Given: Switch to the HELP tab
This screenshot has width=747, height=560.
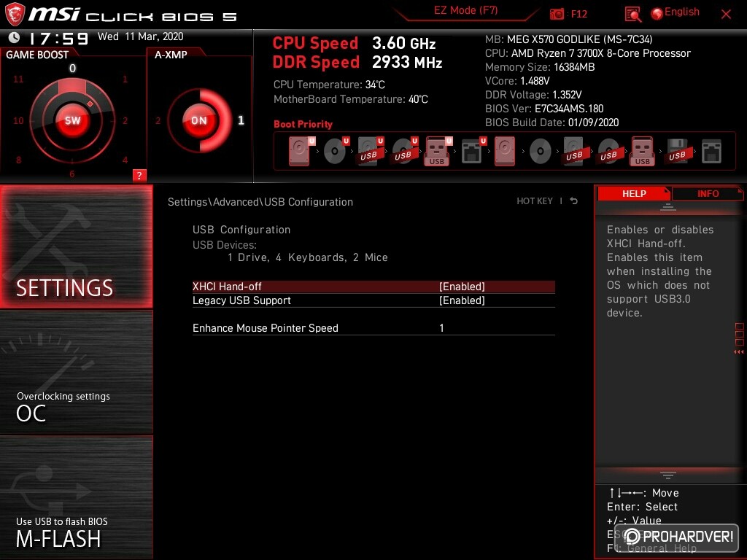Looking at the screenshot, I should pos(634,193).
